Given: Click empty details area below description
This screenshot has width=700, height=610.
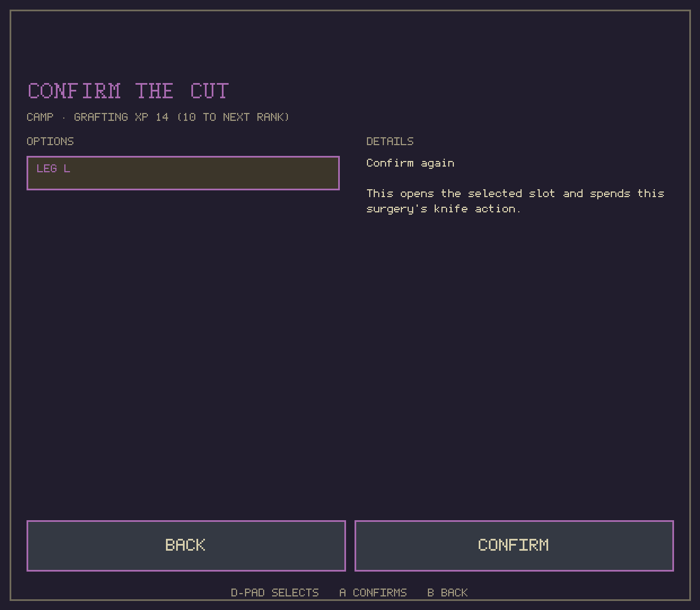Looking at the screenshot, I should (519, 361).
